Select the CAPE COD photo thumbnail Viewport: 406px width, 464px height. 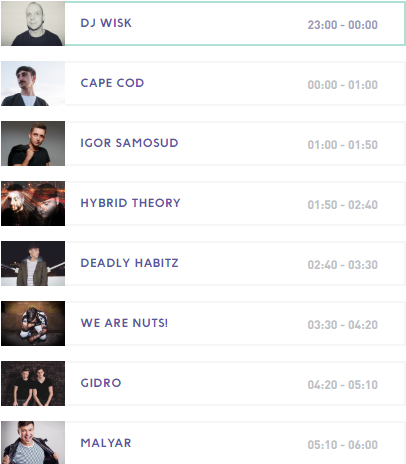point(33,83)
